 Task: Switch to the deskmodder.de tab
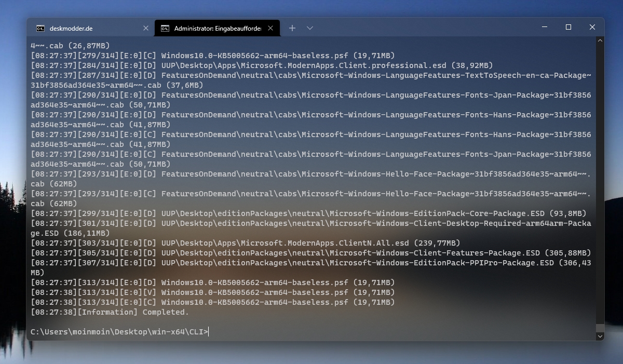[91, 28]
